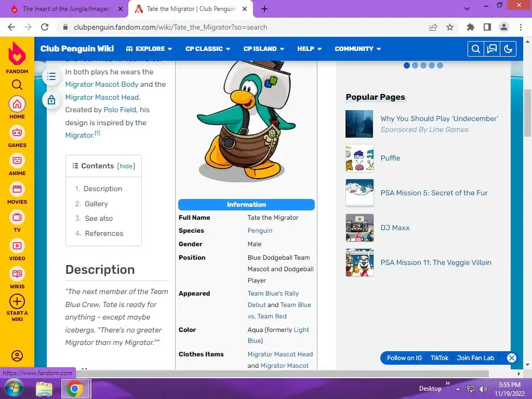Open the VIDEO play icon in the sidebar
The width and height of the screenshot is (532, 399).
[x=17, y=246]
